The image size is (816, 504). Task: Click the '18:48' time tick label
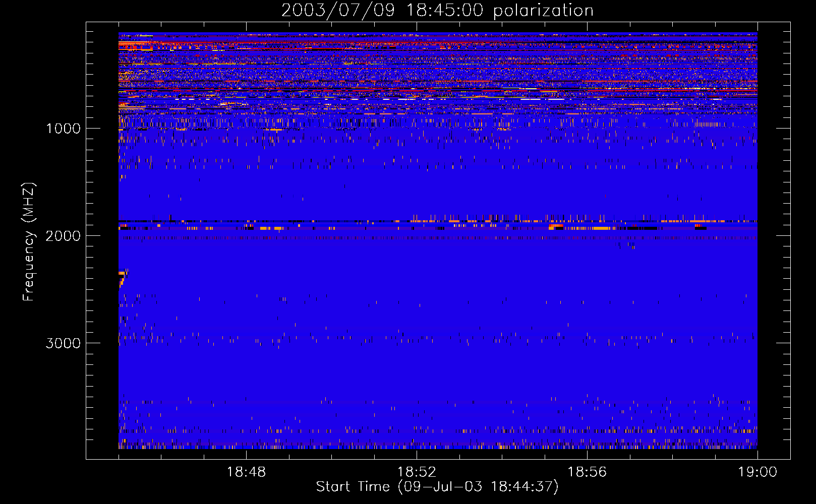pyautogui.click(x=246, y=472)
